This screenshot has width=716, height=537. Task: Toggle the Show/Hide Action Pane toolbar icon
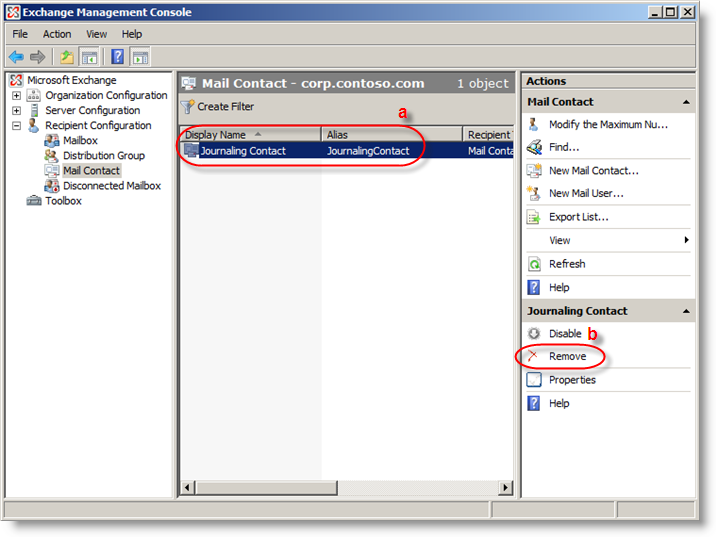(x=140, y=57)
